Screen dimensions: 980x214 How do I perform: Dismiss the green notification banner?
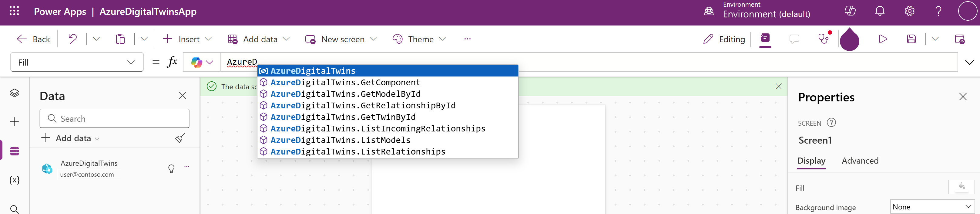[779, 87]
